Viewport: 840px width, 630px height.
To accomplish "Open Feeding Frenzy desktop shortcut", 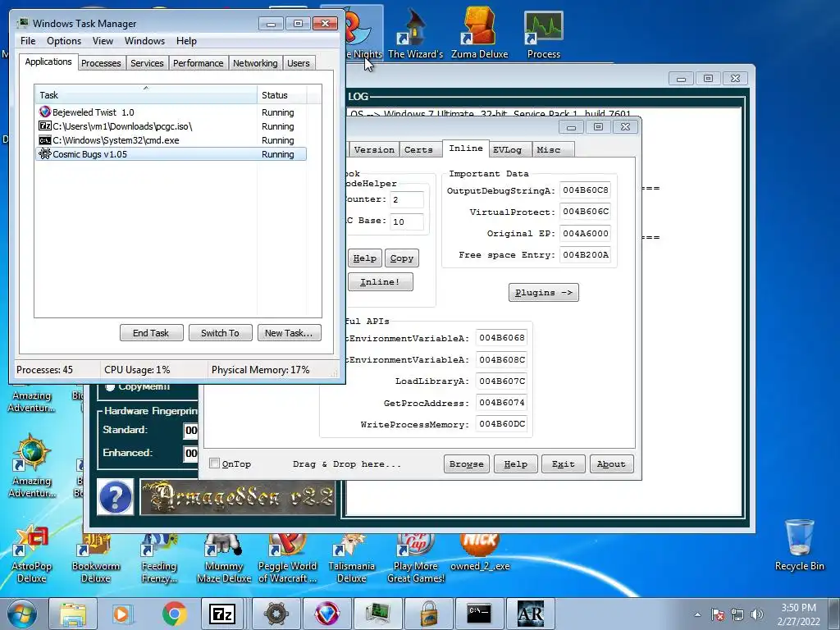I will click(159, 557).
